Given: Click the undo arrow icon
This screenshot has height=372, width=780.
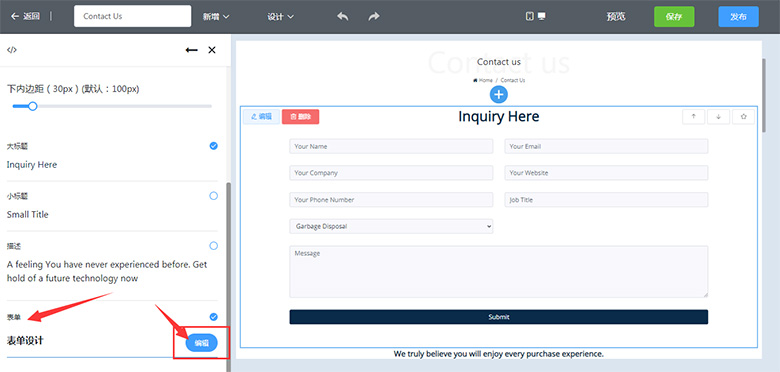Looking at the screenshot, I should coord(343,16).
